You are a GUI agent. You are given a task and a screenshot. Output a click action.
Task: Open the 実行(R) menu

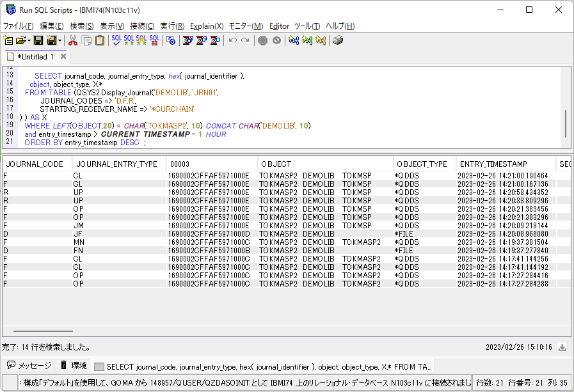172,26
